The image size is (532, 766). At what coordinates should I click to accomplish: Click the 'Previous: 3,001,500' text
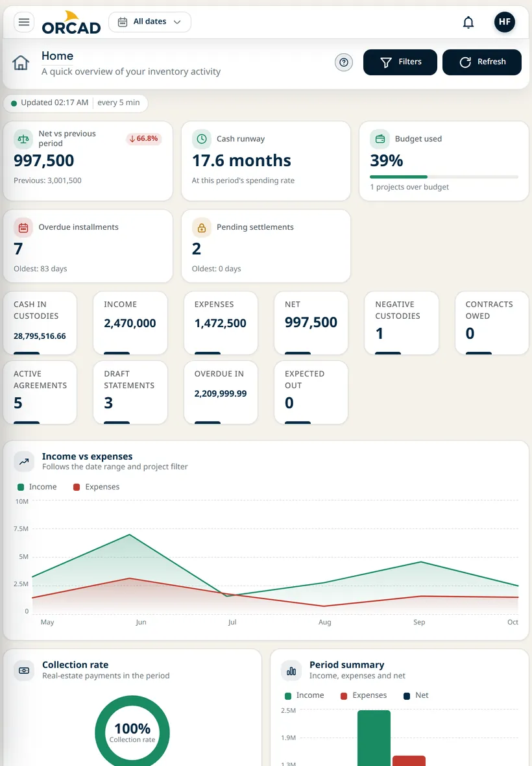[x=47, y=180]
